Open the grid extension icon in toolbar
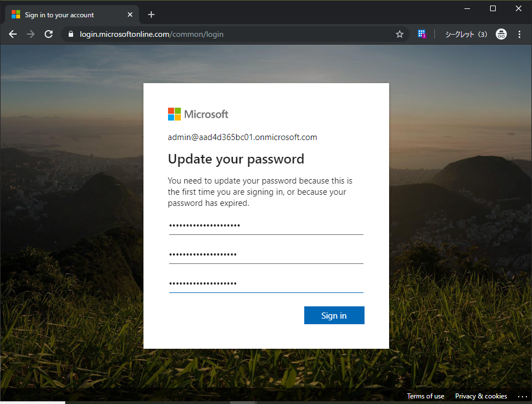 421,34
